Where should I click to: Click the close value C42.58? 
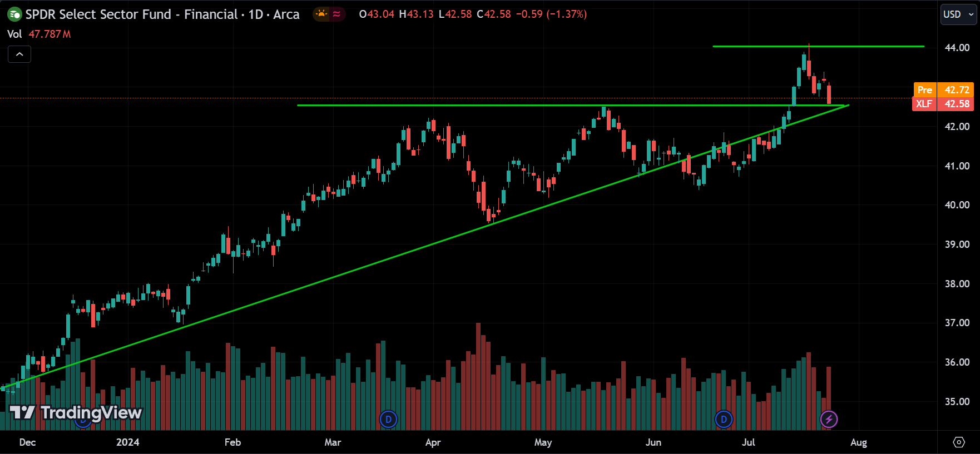pyautogui.click(x=494, y=14)
